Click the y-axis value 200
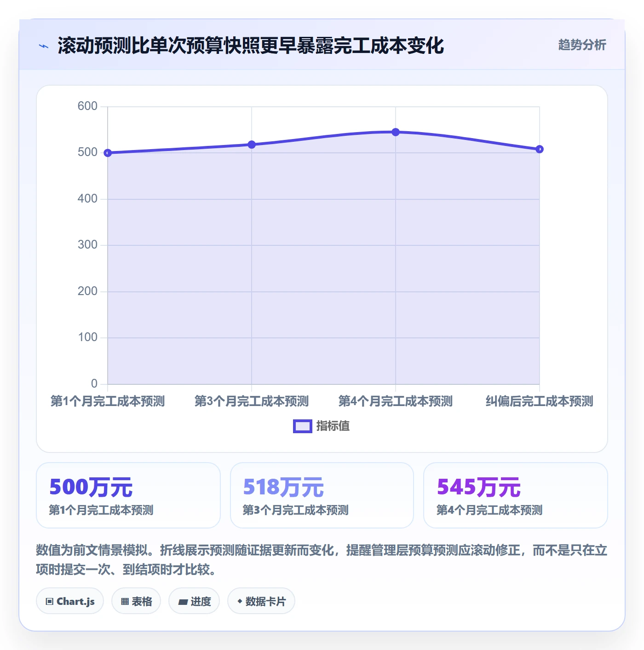Viewport: 644px width, 650px height. (87, 291)
